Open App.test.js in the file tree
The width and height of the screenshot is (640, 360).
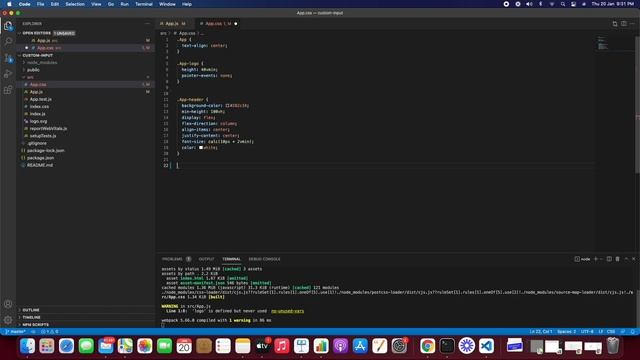click(40, 99)
